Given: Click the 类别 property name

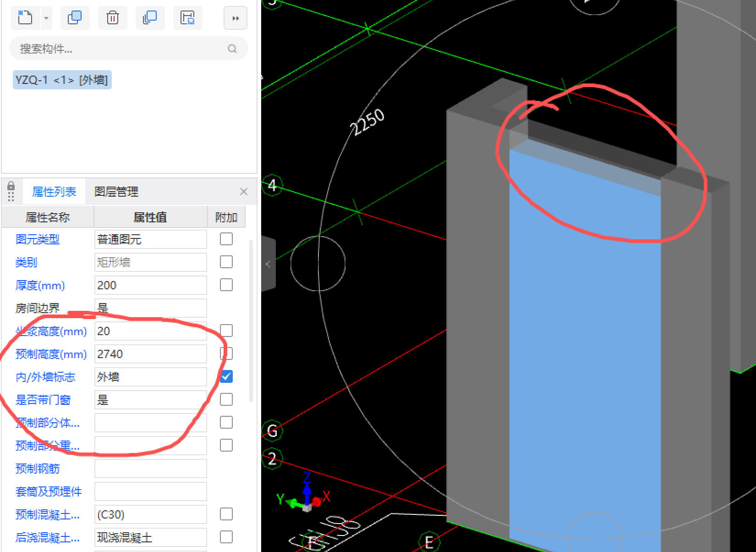Looking at the screenshot, I should (x=26, y=262).
